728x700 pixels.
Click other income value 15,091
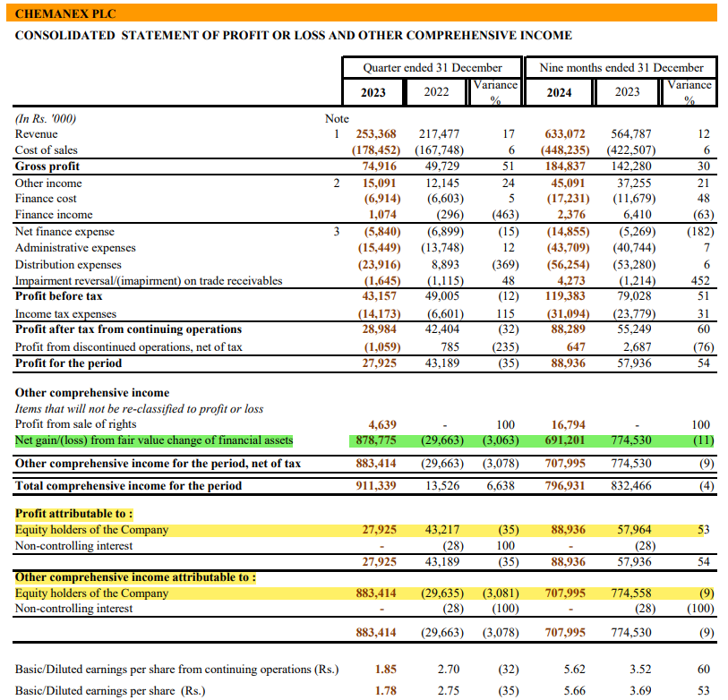click(x=380, y=184)
